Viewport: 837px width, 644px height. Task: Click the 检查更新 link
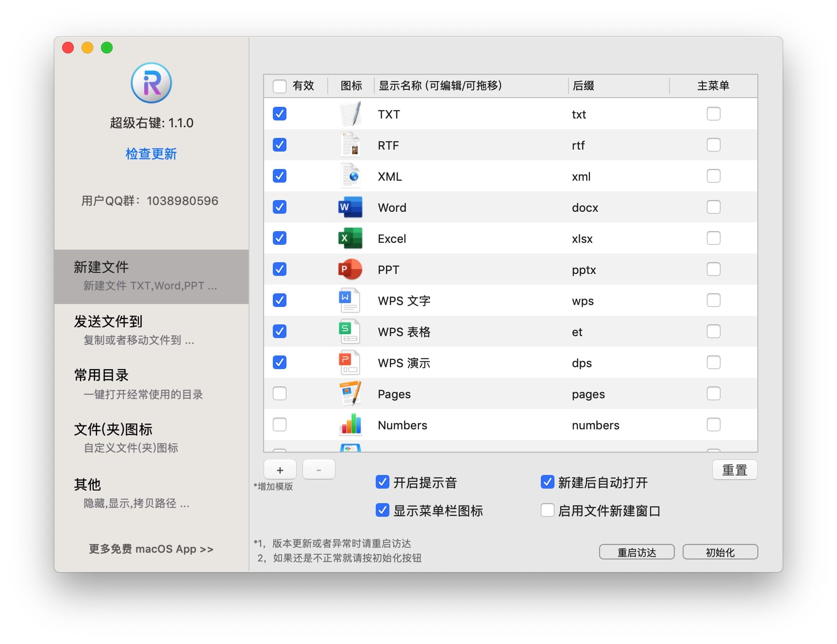coord(151,154)
